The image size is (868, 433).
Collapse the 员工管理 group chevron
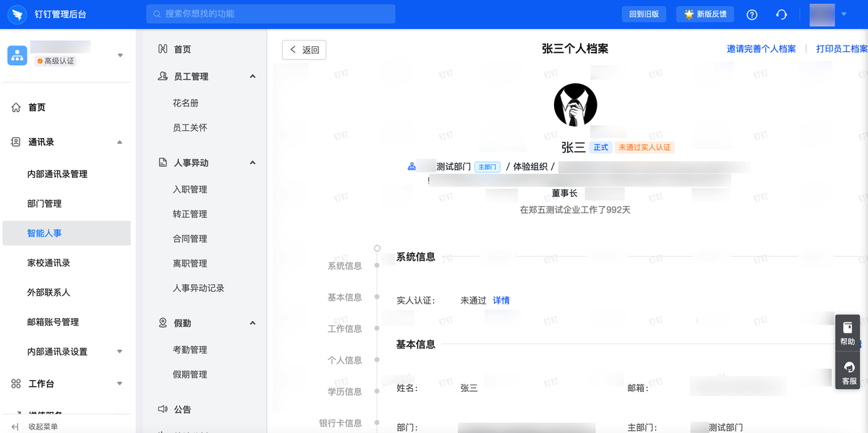[252, 77]
